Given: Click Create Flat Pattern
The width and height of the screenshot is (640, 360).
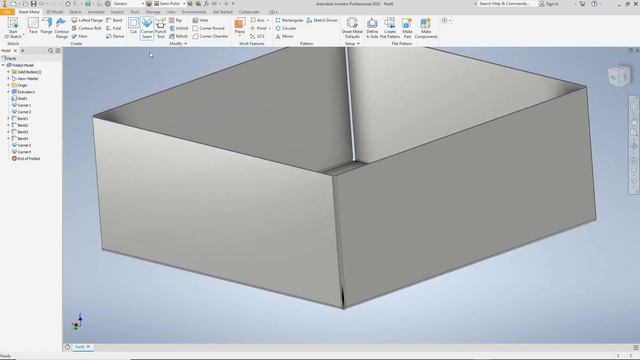Looking at the screenshot, I should tap(390, 28).
